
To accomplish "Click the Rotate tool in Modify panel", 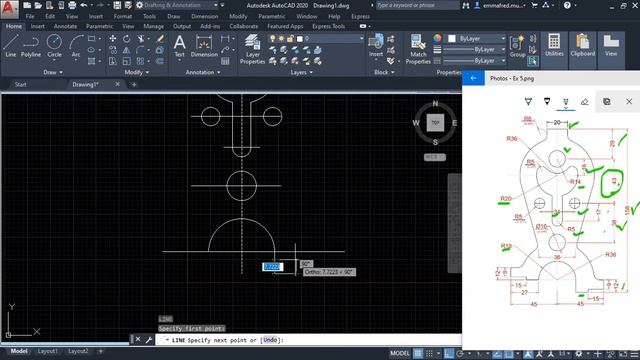I will tap(127, 38).
